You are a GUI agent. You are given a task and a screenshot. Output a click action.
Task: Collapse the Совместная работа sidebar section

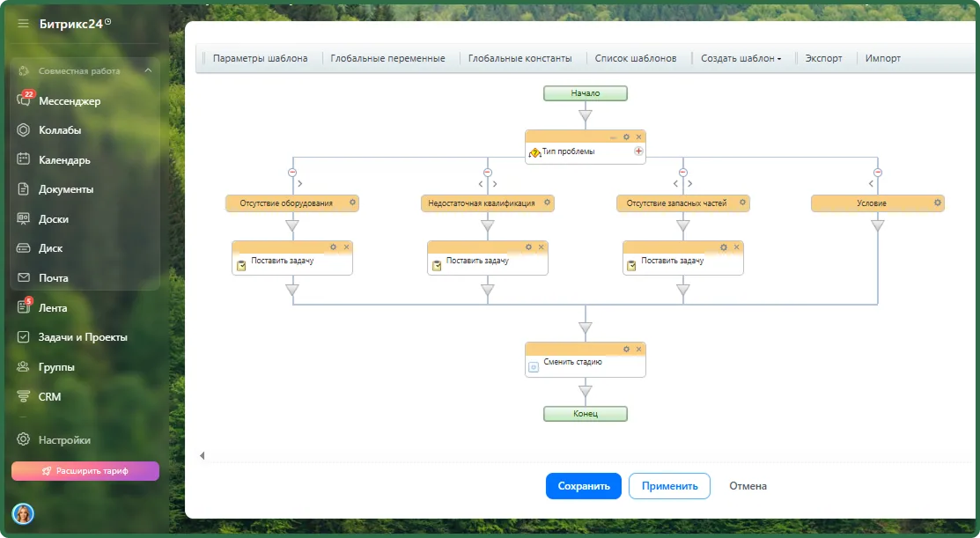pyautogui.click(x=148, y=70)
